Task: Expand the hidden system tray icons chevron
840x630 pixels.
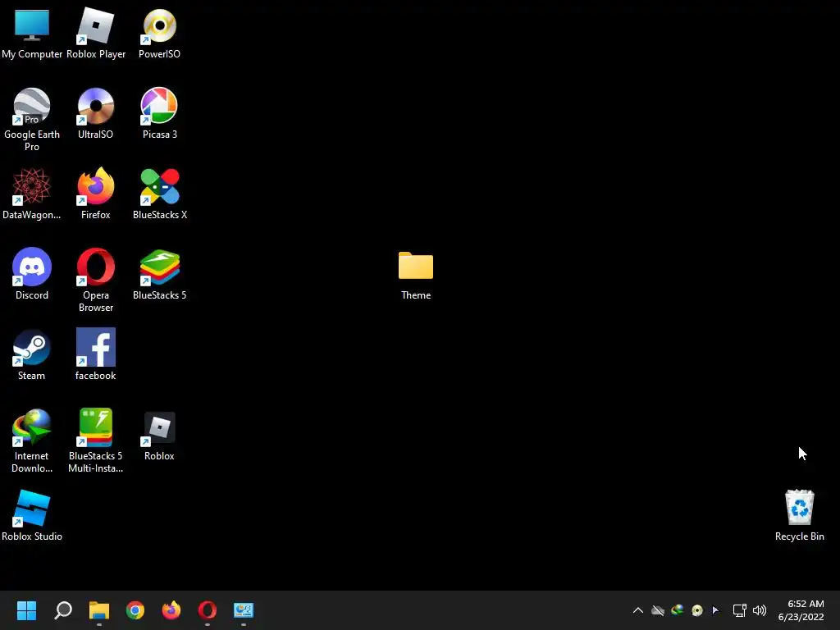Action: click(x=638, y=610)
